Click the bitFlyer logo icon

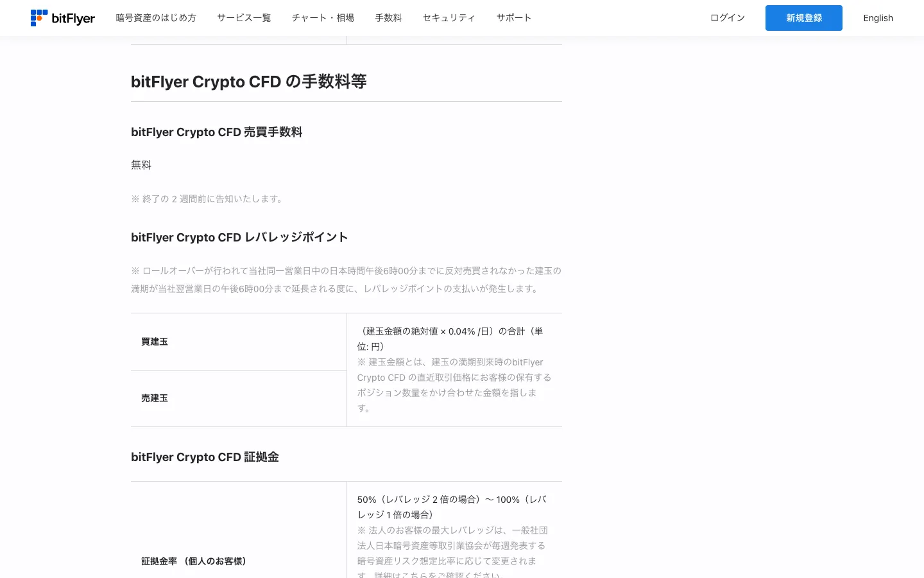[63, 18]
